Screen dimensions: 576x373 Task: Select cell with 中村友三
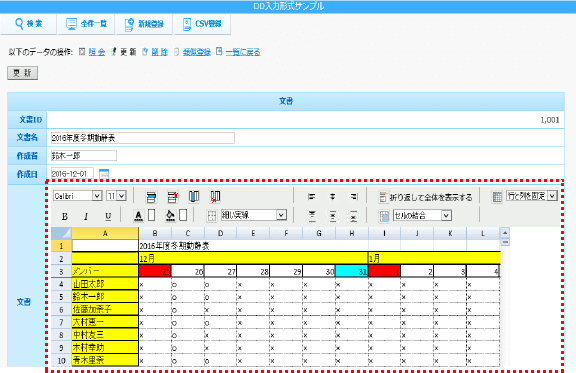[x=105, y=335]
